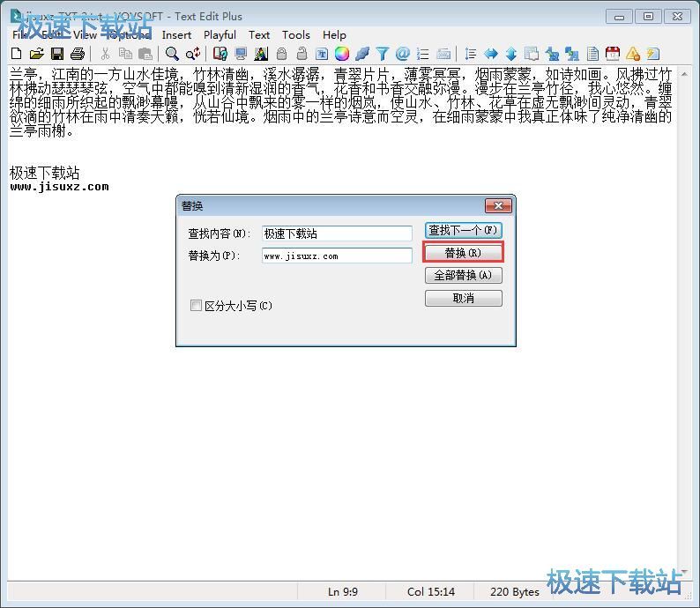Click the Paste clipboard icon
This screenshot has height=608, width=700.
(x=145, y=54)
